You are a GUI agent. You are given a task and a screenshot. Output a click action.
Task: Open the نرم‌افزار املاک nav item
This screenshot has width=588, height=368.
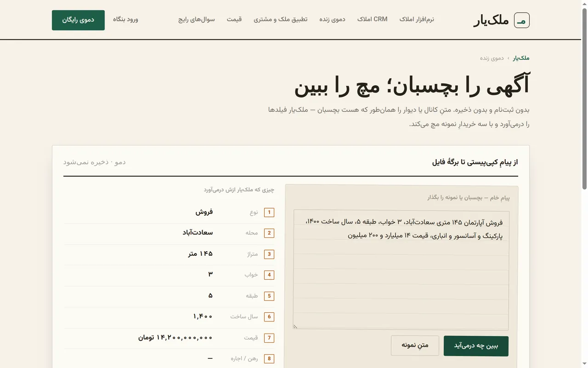pyautogui.click(x=417, y=19)
